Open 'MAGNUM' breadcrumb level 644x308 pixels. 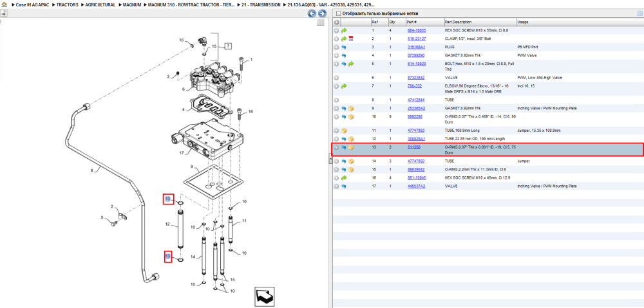pyautogui.click(x=132, y=5)
